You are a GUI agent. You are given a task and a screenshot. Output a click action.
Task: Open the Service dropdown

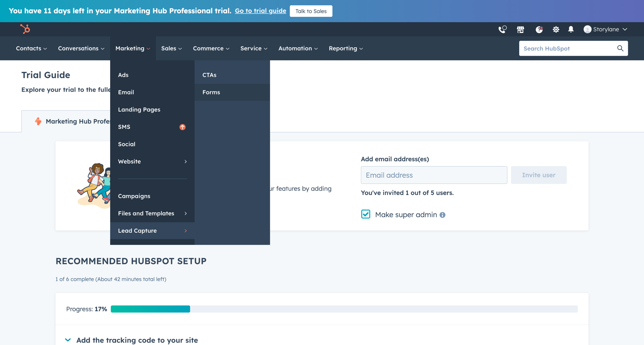pyautogui.click(x=254, y=48)
